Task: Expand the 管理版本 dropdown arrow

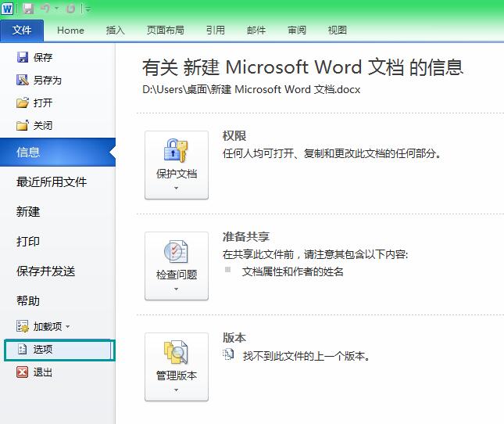Action: [176, 390]
